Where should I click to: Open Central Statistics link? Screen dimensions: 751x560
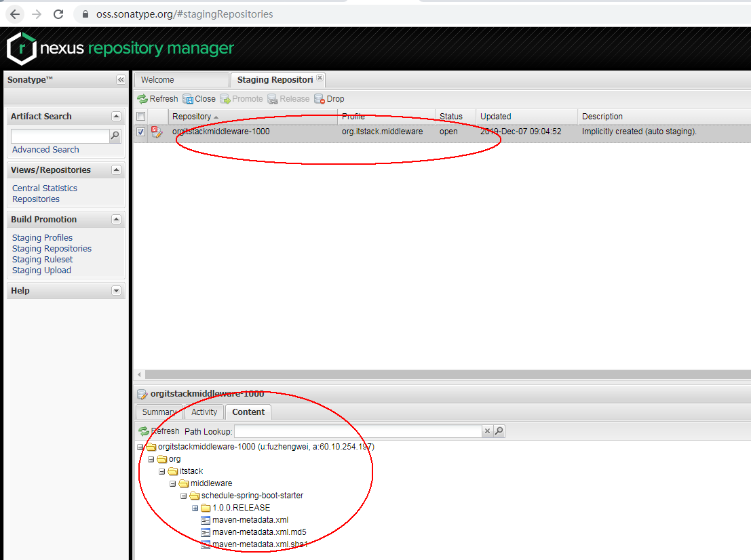pyautogui.click(x=45, y=188)
